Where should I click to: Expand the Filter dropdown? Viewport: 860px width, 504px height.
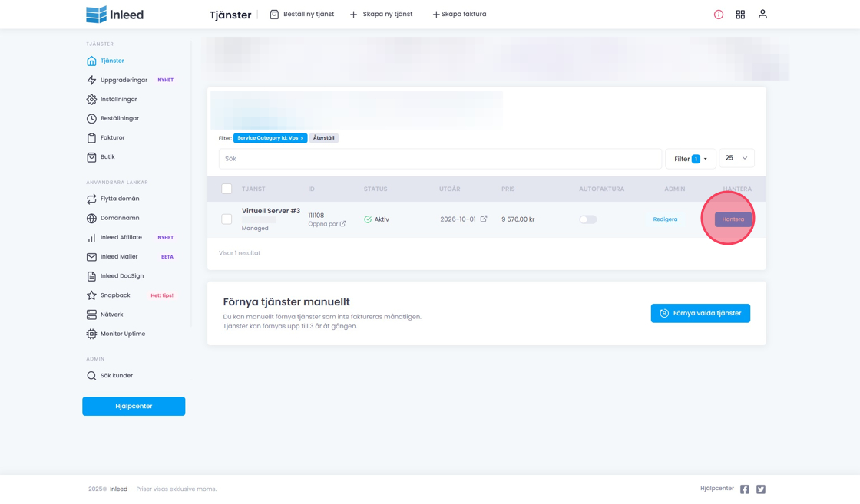pos(690,159)
